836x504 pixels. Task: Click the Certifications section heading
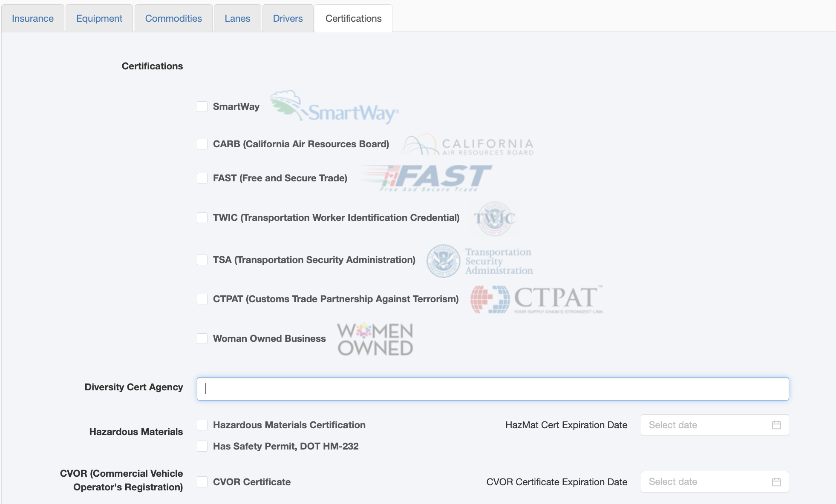(152, 66)
